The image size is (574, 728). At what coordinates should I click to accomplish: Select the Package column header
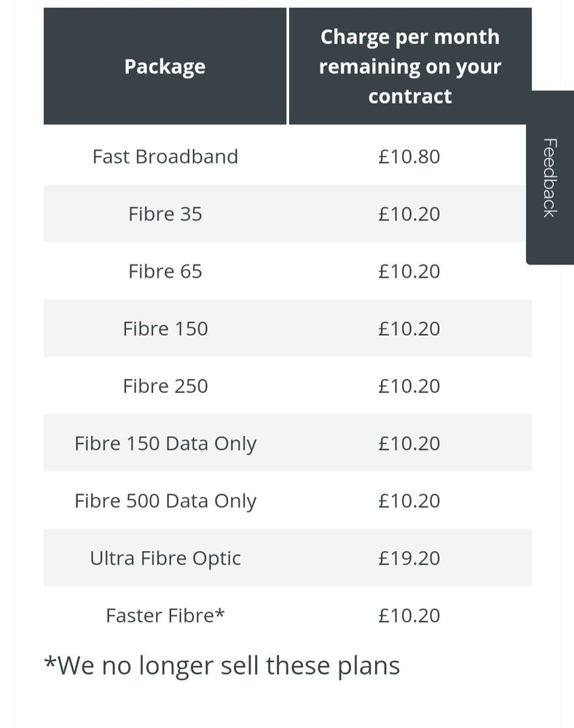pos(165,66)
